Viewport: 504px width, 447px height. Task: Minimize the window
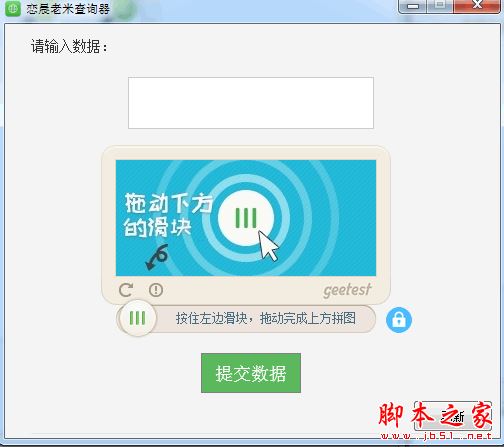click(413, 6)
